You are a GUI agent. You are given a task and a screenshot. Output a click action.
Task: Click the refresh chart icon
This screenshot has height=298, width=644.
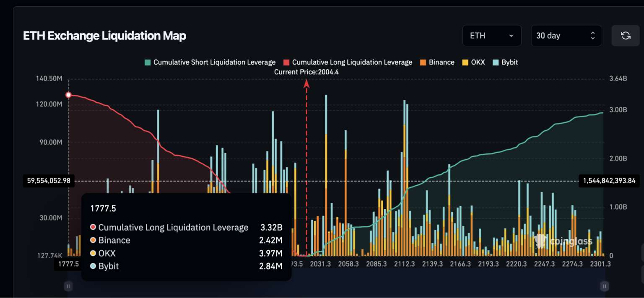click(625, 36)
